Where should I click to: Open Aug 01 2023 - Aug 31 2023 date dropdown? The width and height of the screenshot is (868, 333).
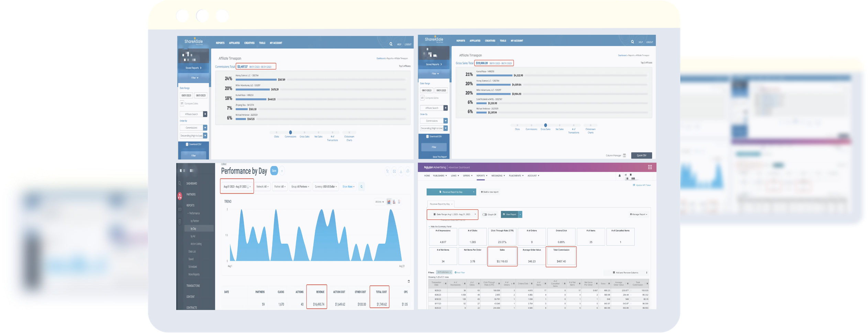pyautogui.click(x=237, y=187)
